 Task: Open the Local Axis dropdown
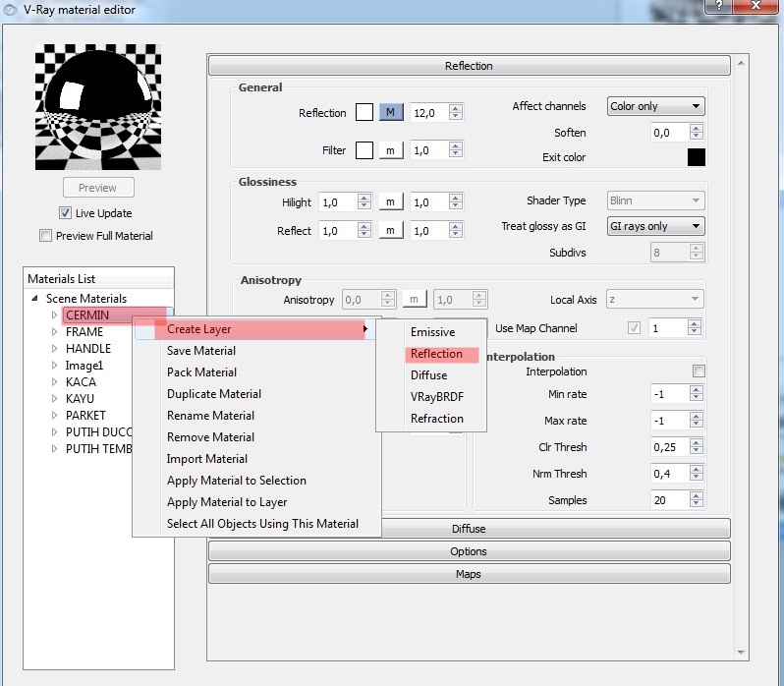655,300
